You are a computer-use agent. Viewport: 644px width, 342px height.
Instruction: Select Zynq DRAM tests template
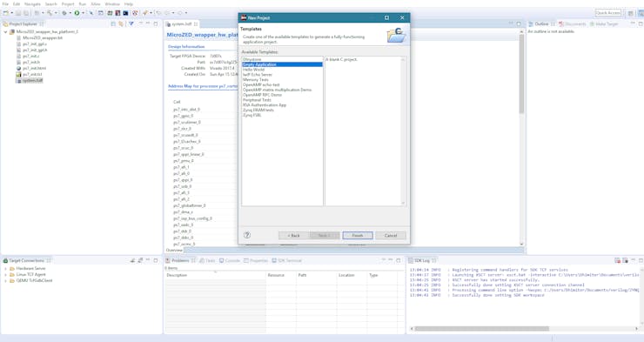258,110
